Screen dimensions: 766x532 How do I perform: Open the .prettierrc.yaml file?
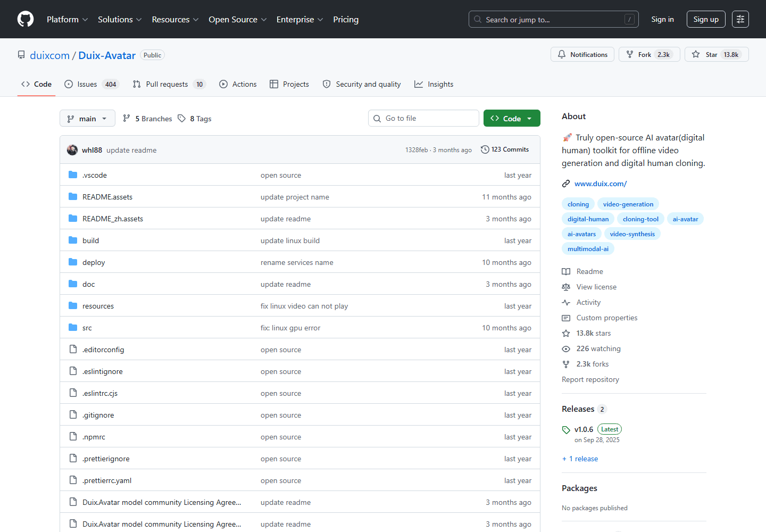pos(107,480)
